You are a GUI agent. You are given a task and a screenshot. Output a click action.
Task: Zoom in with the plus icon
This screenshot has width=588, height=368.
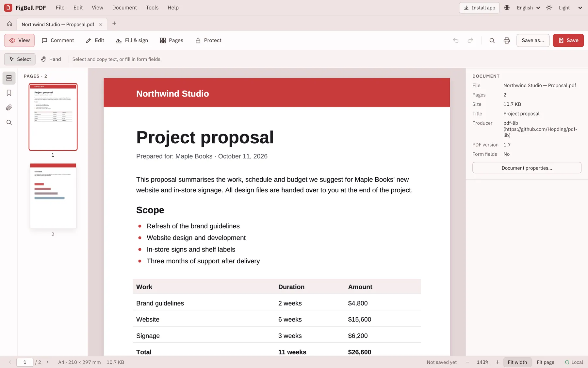(x=498, y=362)
